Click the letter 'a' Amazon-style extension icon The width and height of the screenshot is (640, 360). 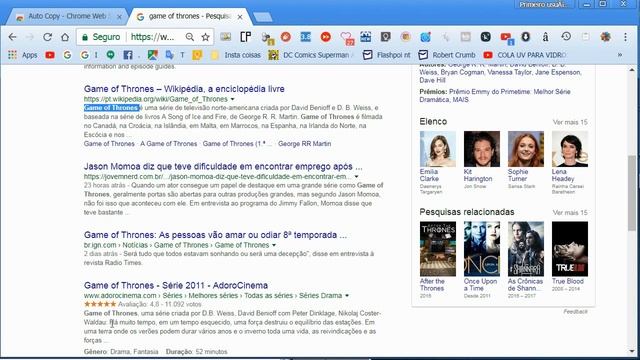[545, 37]
